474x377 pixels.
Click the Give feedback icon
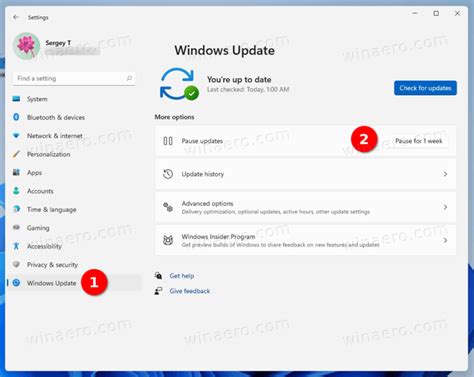click(158, 291)
